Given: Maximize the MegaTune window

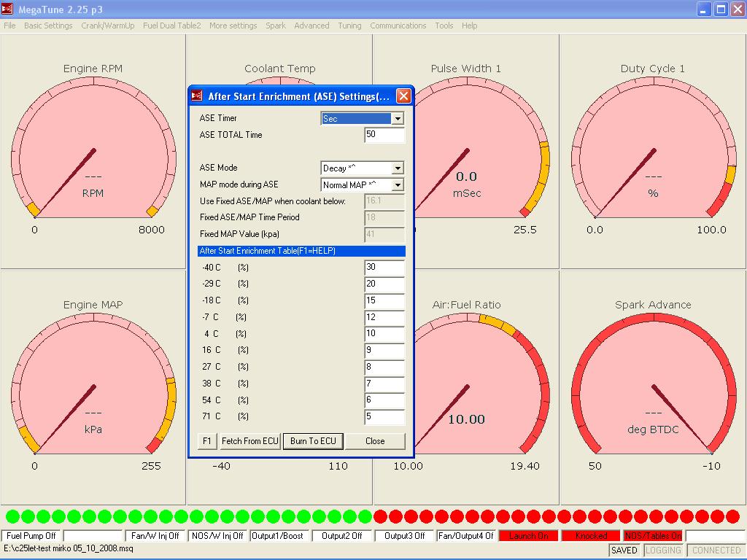Looking at the screenshot, I should coord(721,9).
